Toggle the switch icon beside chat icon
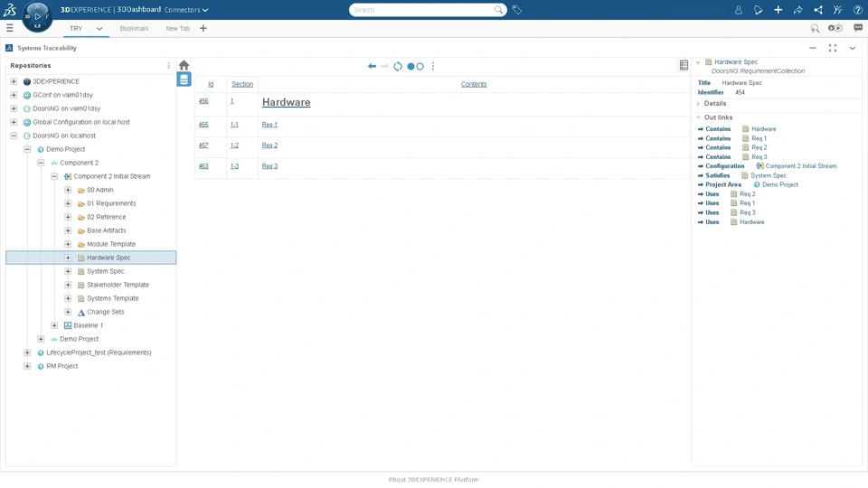The height and width of the screenshot is (488, 868). click(x=835, y=28)
